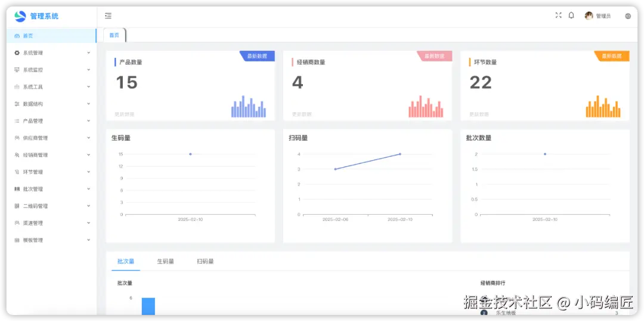This screenshot has height=321, width=644.
Task: Click 更新数据 under the 产品数量 card
Action: click(125, 114)
